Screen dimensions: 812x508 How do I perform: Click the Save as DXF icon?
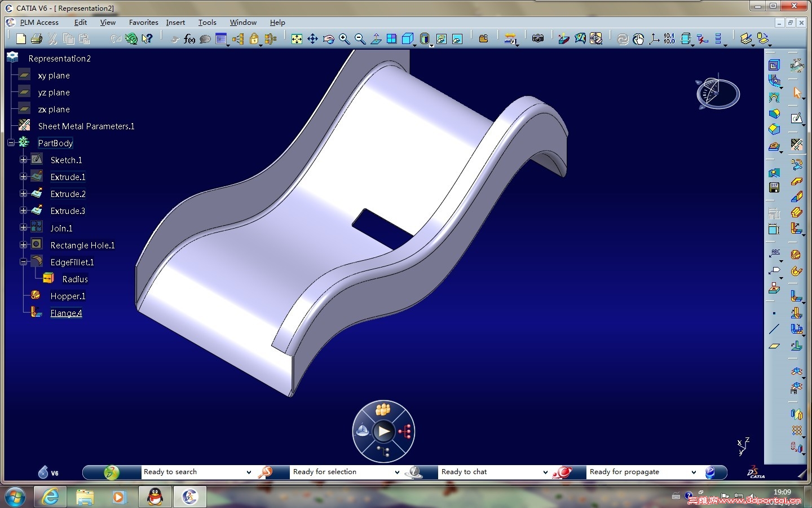coord(774,187)
